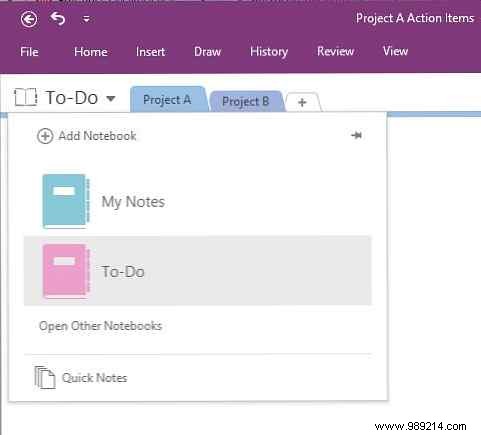Image resolution: width=481 pixels, height=435 pixels.
Task: Collapse the To-Do notebook dropdown arrow
Action: click(x=111, y=98)
